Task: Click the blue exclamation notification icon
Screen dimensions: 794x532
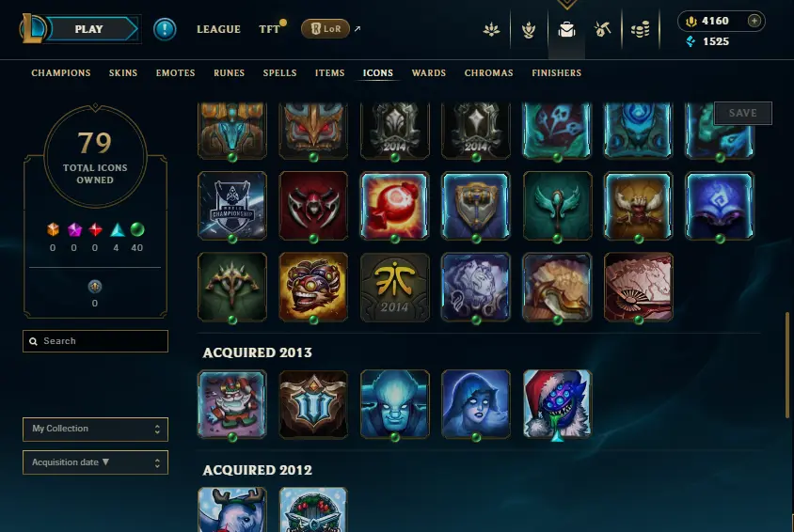Action: (165, 29)
